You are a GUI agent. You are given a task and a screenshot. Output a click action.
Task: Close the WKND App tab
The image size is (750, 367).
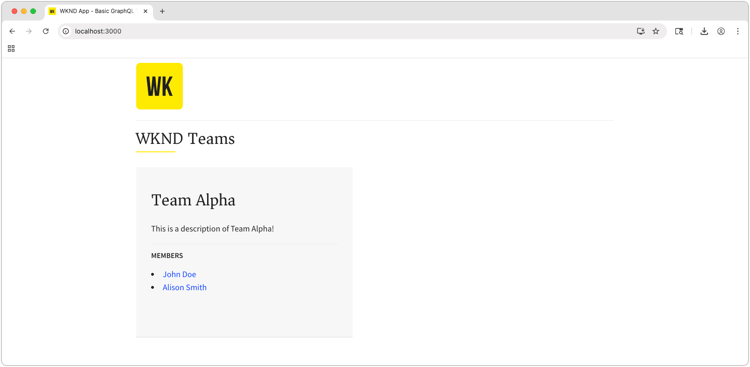click(x=145, y=11)
